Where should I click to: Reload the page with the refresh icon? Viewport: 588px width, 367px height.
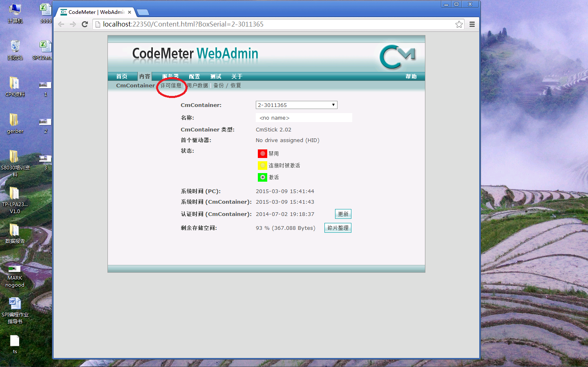click(85, 24)
